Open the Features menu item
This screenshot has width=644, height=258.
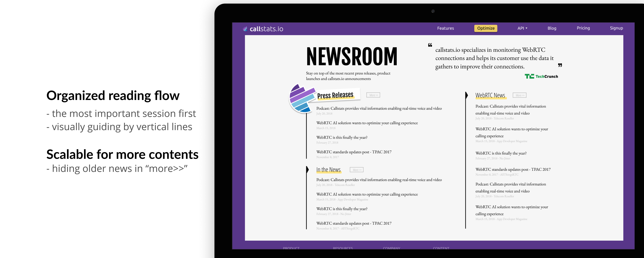pos(445,28)
